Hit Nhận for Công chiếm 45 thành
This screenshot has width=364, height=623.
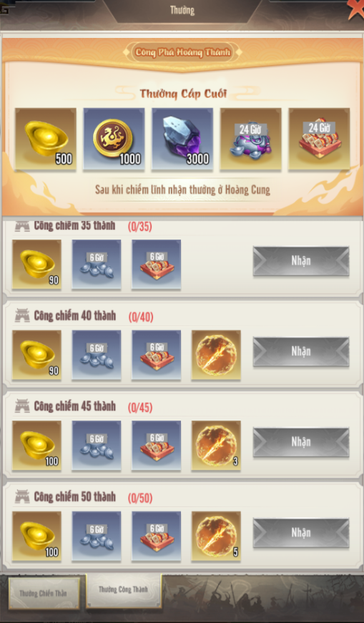coord(301,442)
